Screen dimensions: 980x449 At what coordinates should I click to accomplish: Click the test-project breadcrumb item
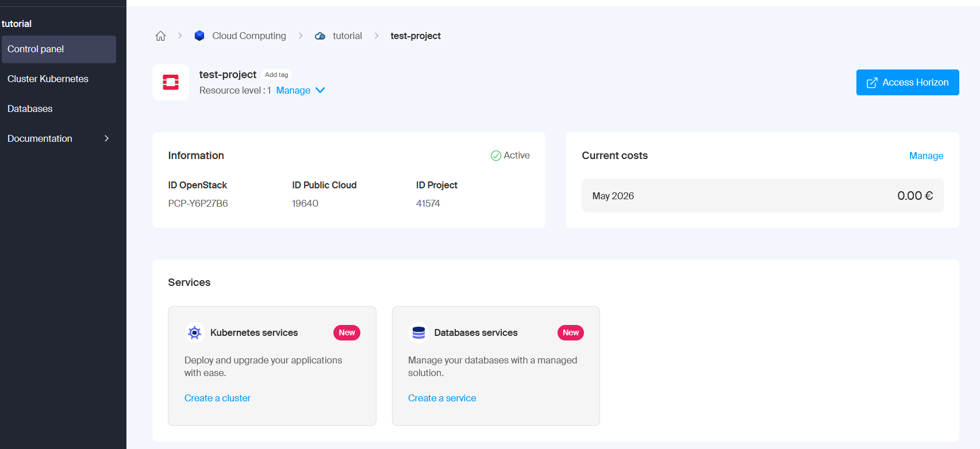[416, 36]
